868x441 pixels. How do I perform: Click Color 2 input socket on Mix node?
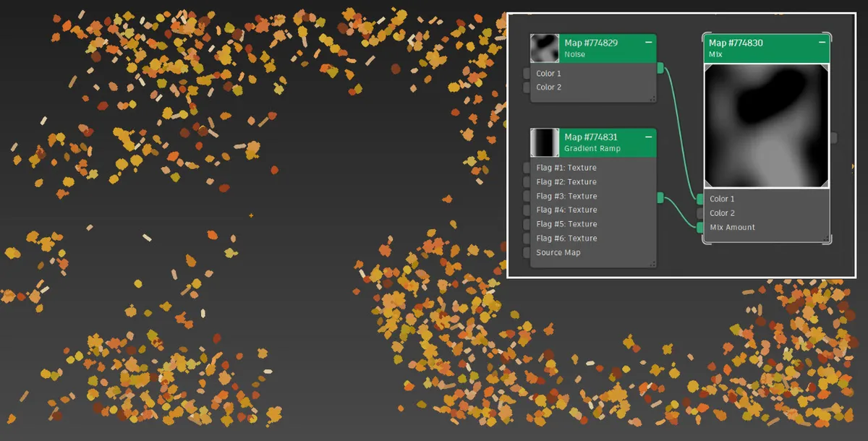coord(700,213)
